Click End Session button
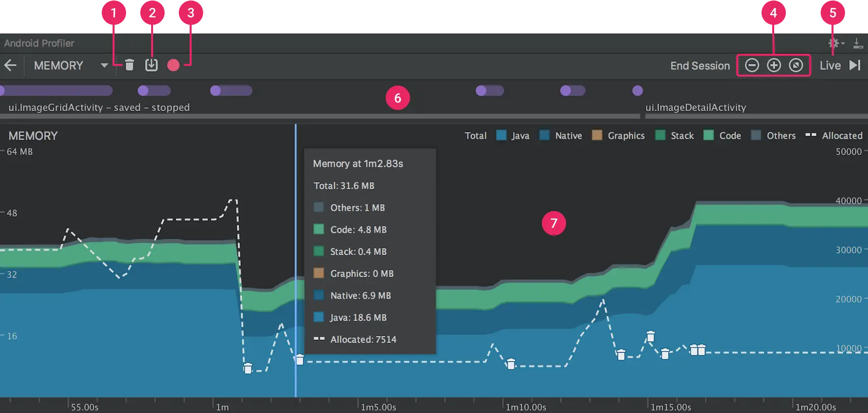Viewport: 868px width, 413px height. (x=700, y=65)
